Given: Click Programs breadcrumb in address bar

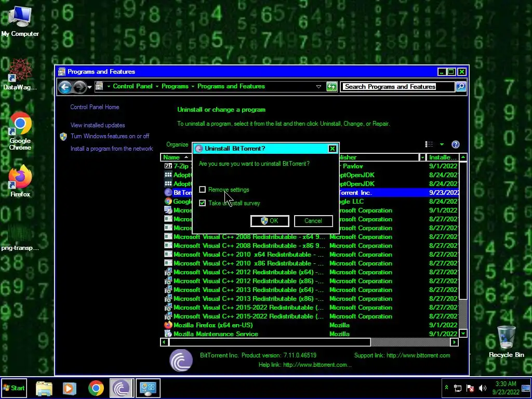Looking at the screenshot, I should click(175, 86).
